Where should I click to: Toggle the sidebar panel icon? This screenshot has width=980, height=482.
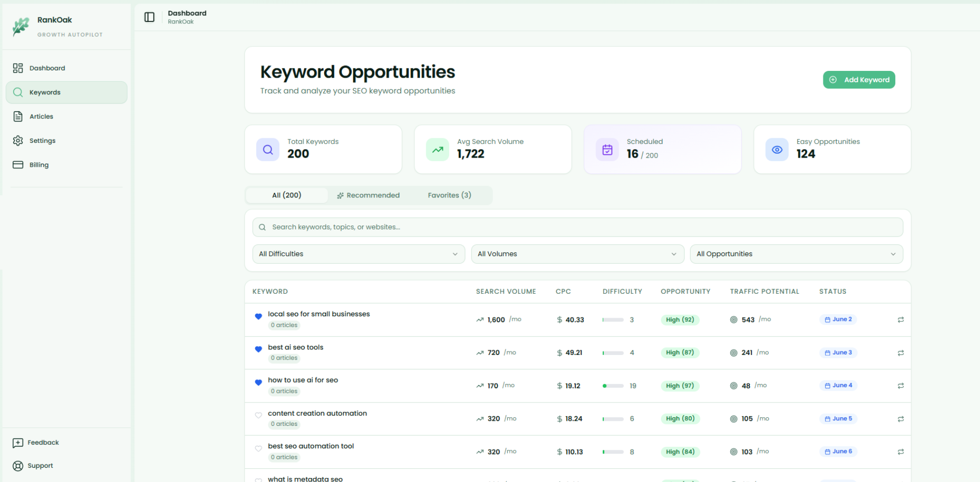coord(149,17)
